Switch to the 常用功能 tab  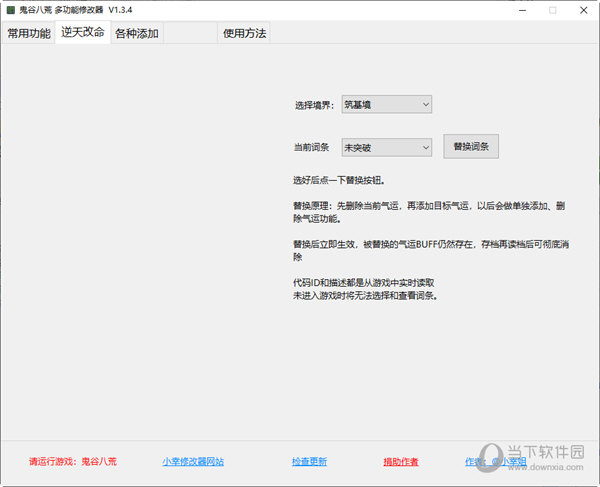click(x=29, y=33)
